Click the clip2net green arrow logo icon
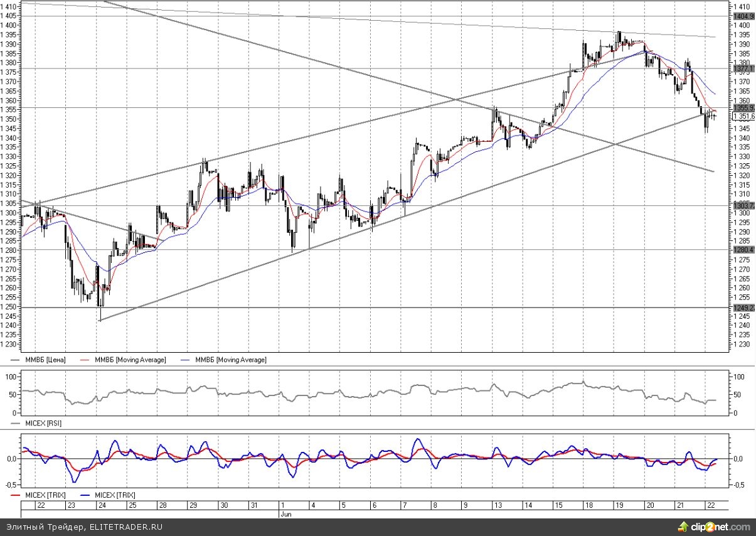Screen dimensions: 756x536 [x=682, y=526]
